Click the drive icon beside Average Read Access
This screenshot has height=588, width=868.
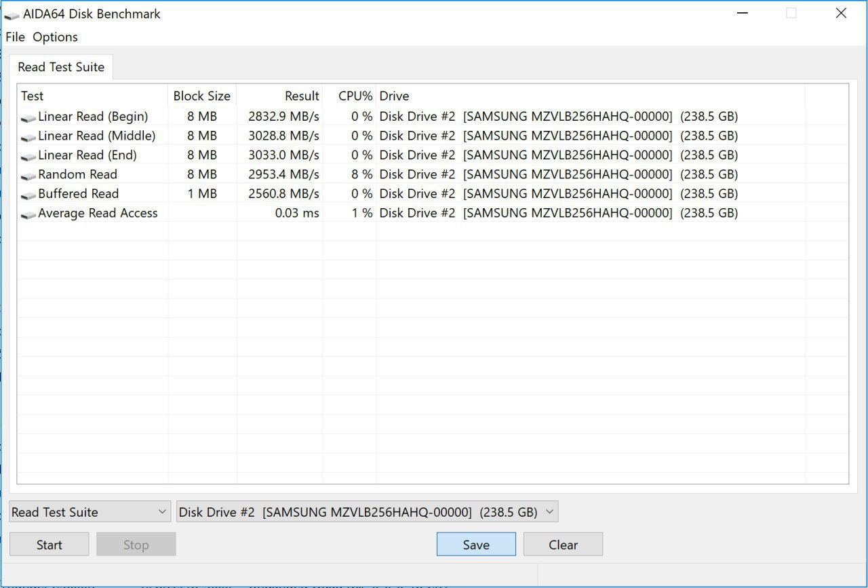click(28, 214)
